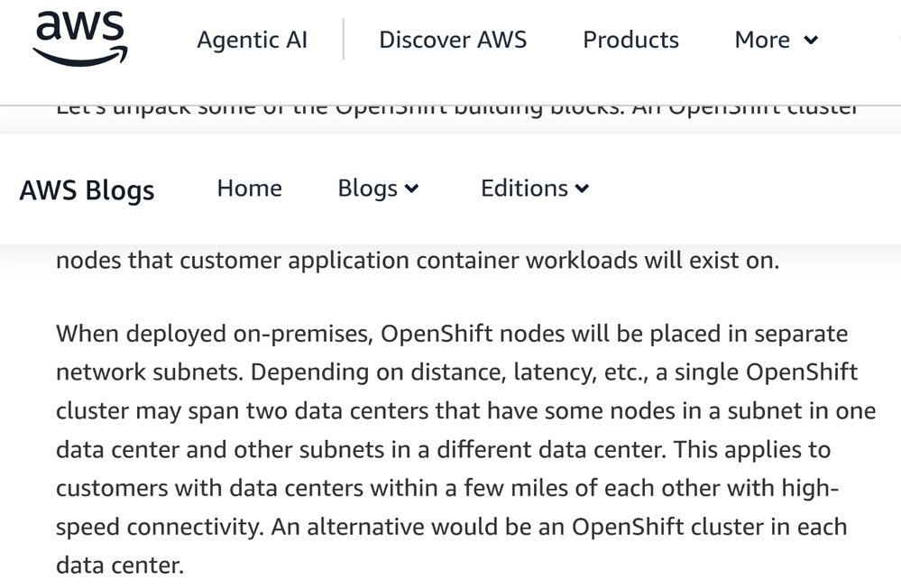Click the chevron arrow beside Editions

[x=582, y=188]
